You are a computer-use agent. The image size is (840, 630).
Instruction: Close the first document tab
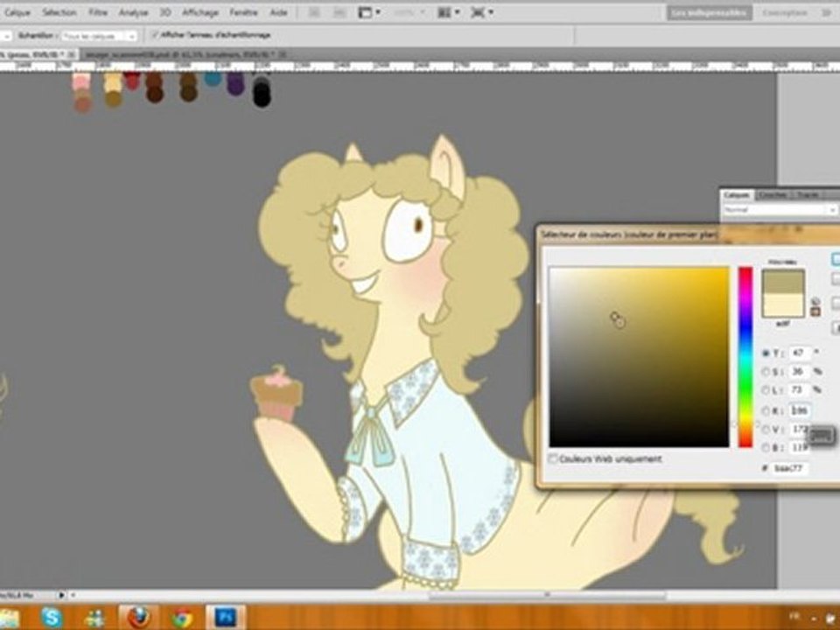(x=71, y=54)
